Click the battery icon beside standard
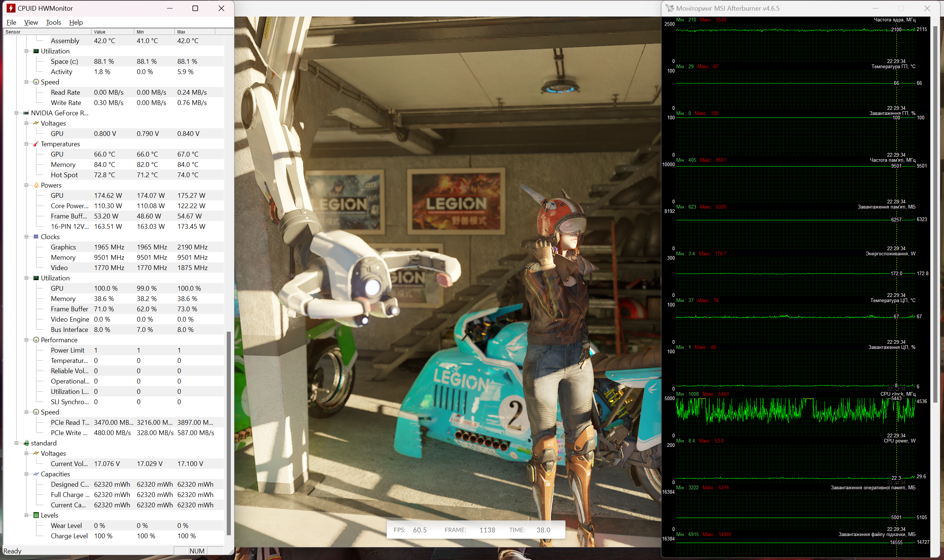 pos(26,443)
